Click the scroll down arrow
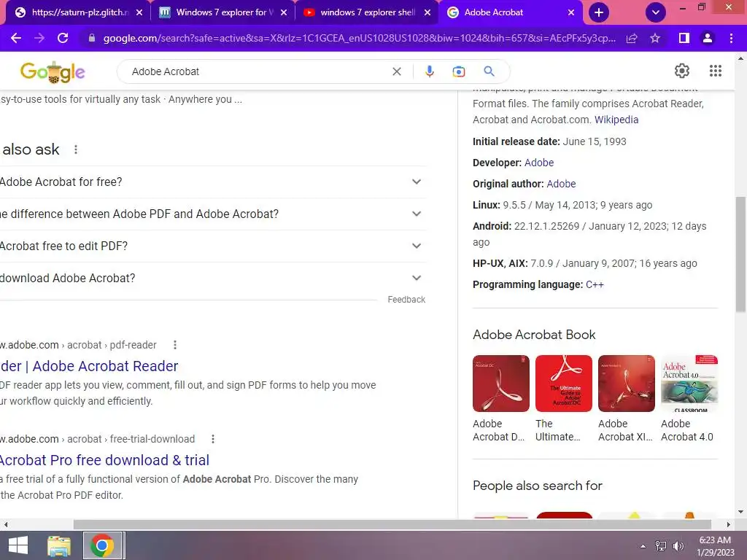The height and width of the screenshot is (560, 747). [741, 513]
